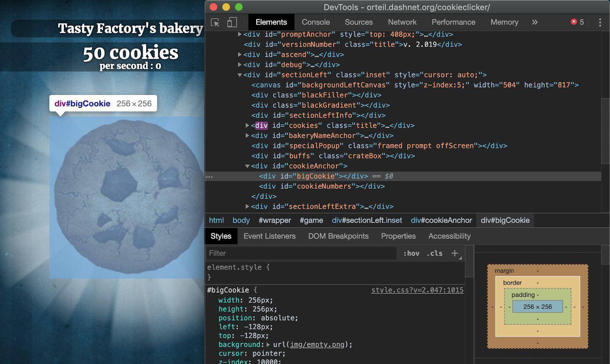Viewport: 610px width, 364px height.
Task: Open the style.css?v=2.047:1015 source link
Action: (x=417, y=290)
